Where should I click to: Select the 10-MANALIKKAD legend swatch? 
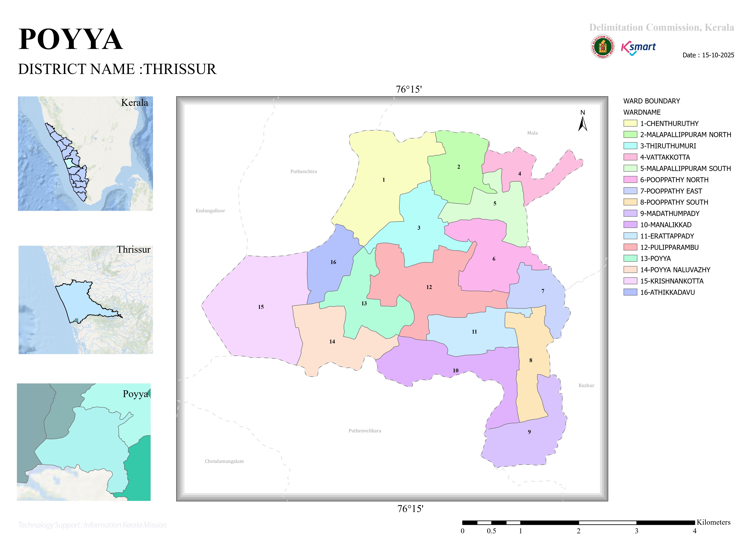click(x=630, y=225)
